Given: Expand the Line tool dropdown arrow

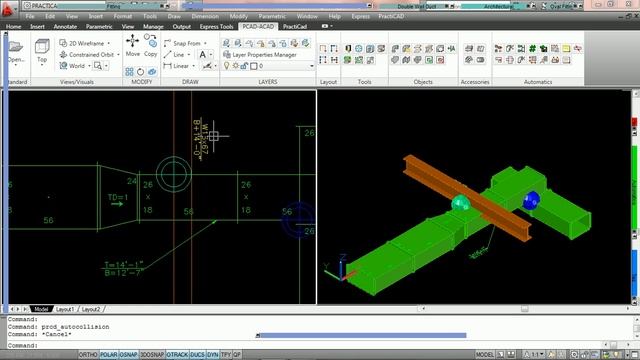Looking at the screenshot, I should [x=189, y=54].
